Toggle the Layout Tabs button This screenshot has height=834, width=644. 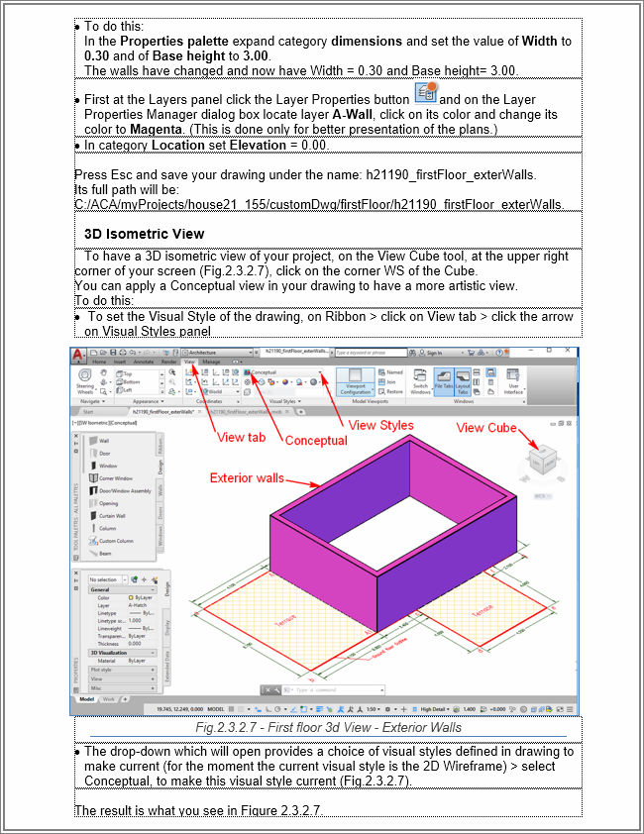[x=463, y=381]
